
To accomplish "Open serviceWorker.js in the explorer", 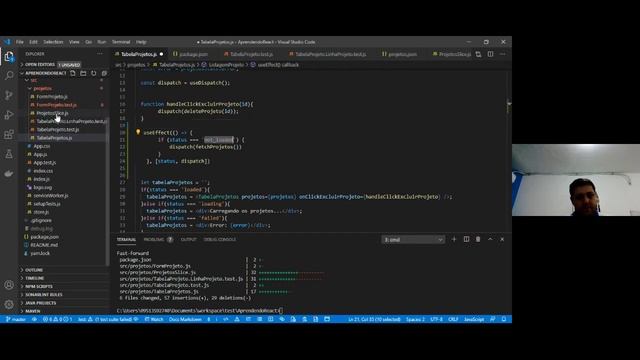I will point(51,196).
